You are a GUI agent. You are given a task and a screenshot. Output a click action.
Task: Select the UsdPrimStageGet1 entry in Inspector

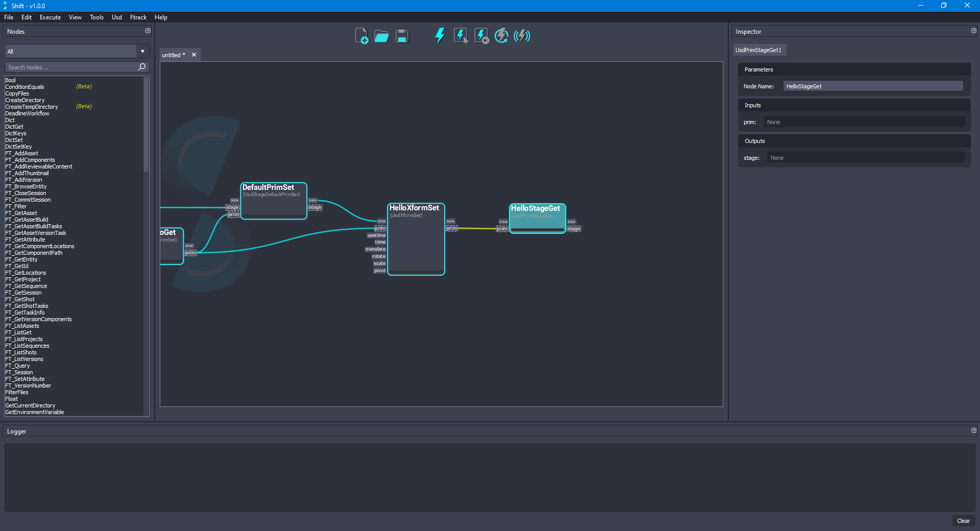759,50
